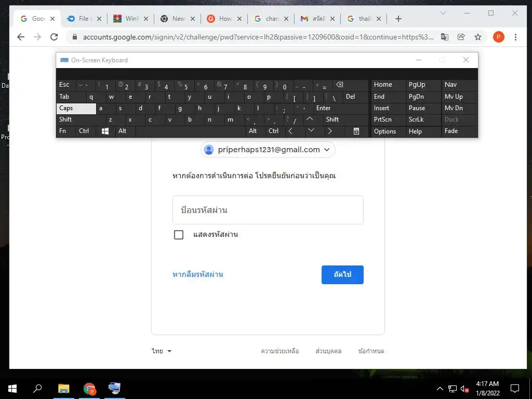Click the Enter key on keyboard

click(341, 108)
